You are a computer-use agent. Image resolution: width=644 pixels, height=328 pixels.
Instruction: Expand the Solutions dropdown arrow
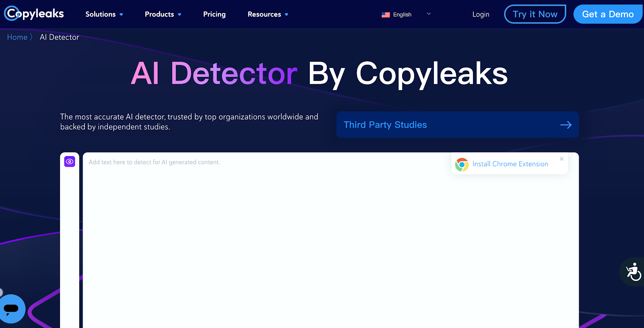[x=121, y=14]
